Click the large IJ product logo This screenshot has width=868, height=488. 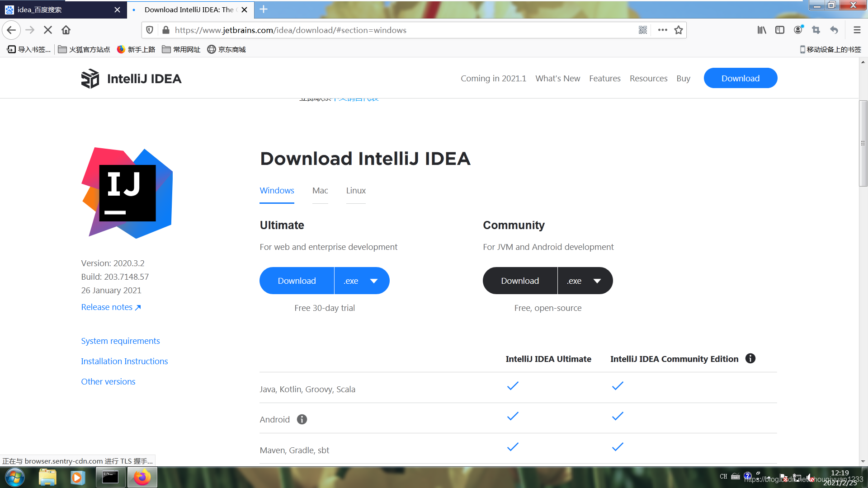coord(127,193)
